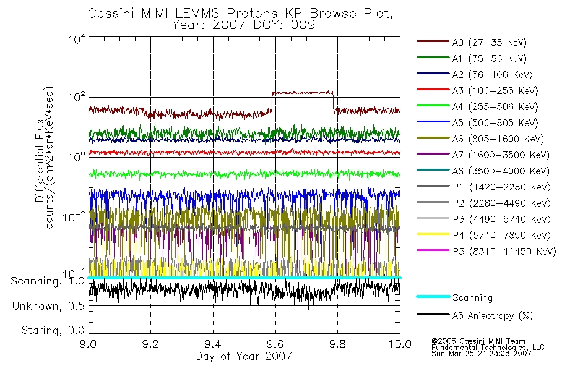This screenshot has width=588, height=371.
Task: Click the A5 (506-805 KeV) legend label
Action: (495, 123)
